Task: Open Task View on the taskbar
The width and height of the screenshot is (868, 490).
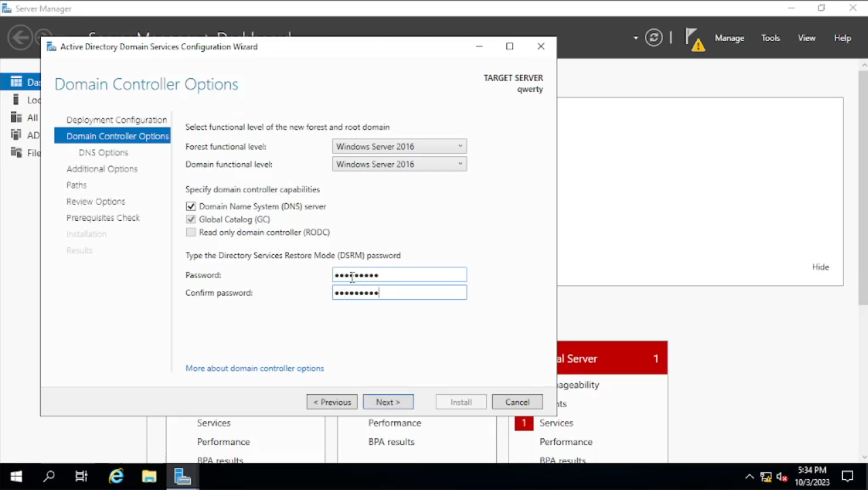Action: pos(82,476)
